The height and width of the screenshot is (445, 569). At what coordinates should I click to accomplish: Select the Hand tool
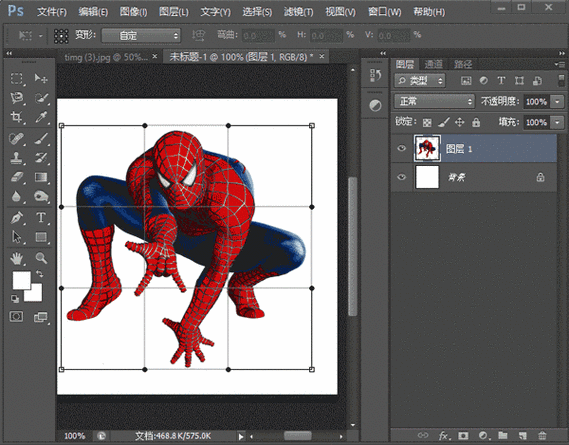tap(16, 258)
